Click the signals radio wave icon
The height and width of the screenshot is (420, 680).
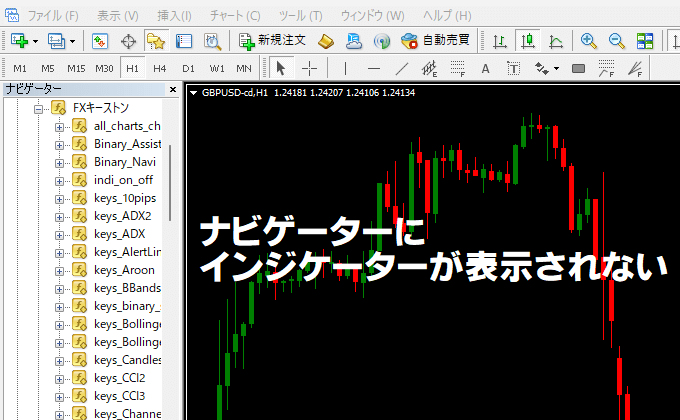382,42
